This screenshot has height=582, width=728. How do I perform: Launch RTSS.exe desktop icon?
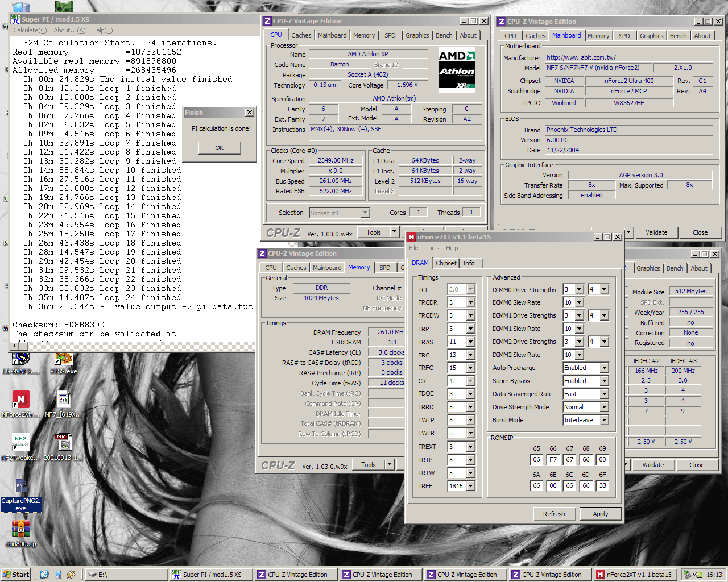pos(63,362)
